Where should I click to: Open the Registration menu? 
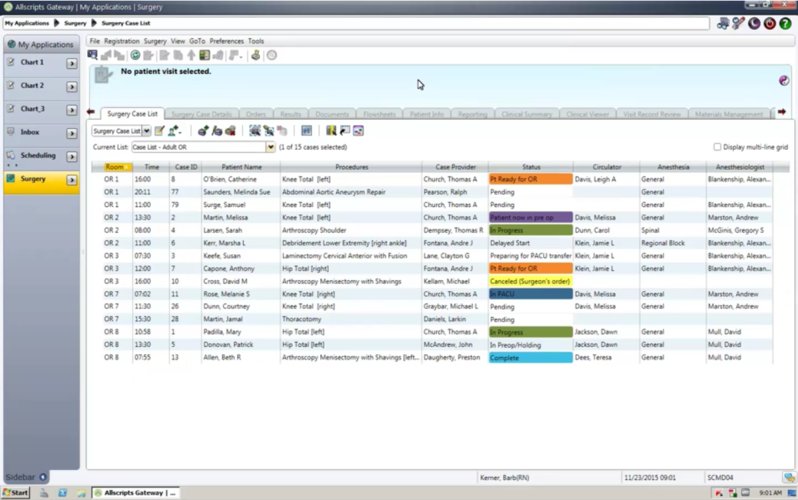[122, 41]
